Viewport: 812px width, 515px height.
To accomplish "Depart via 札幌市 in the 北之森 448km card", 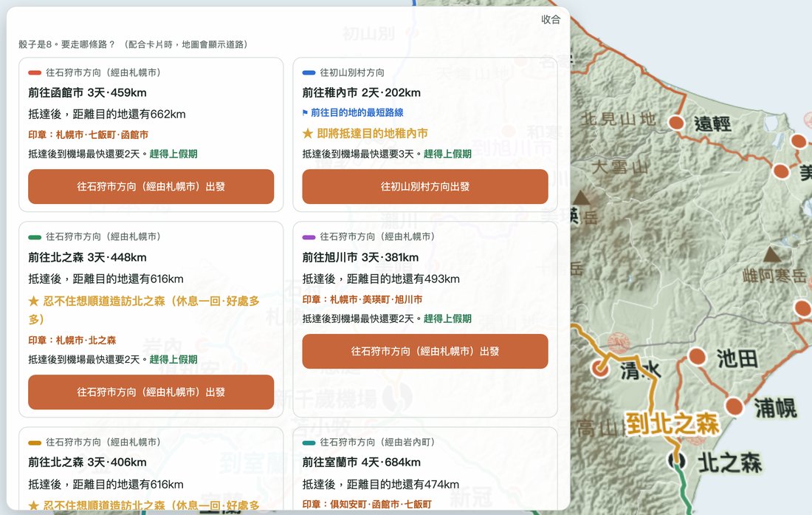I will tap(151, 392).
